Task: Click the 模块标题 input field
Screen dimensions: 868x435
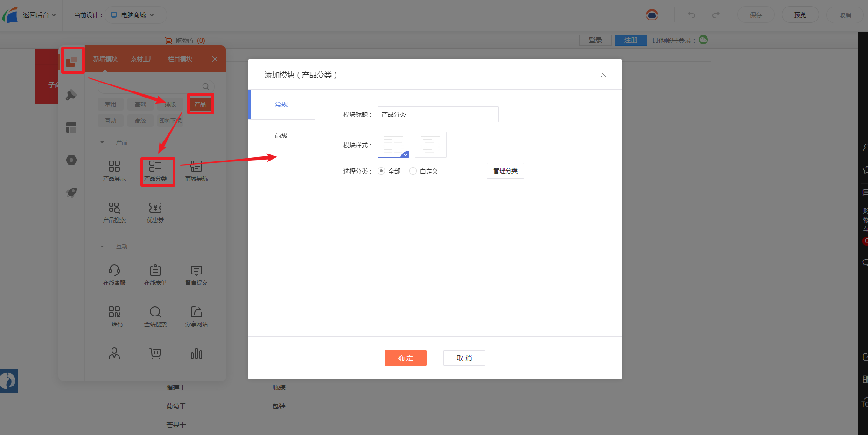Action: [438, 114]
